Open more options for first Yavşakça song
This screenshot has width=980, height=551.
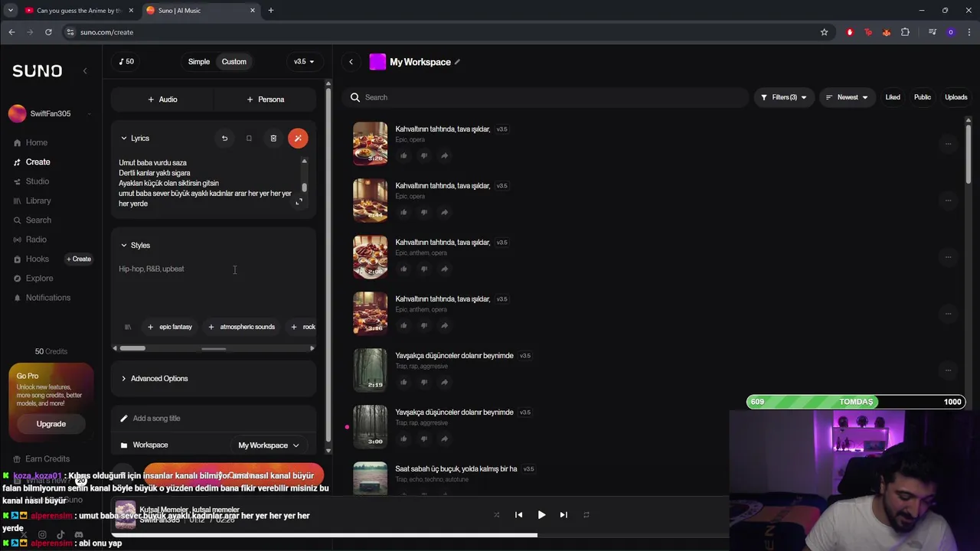click(x=948, y=370)
